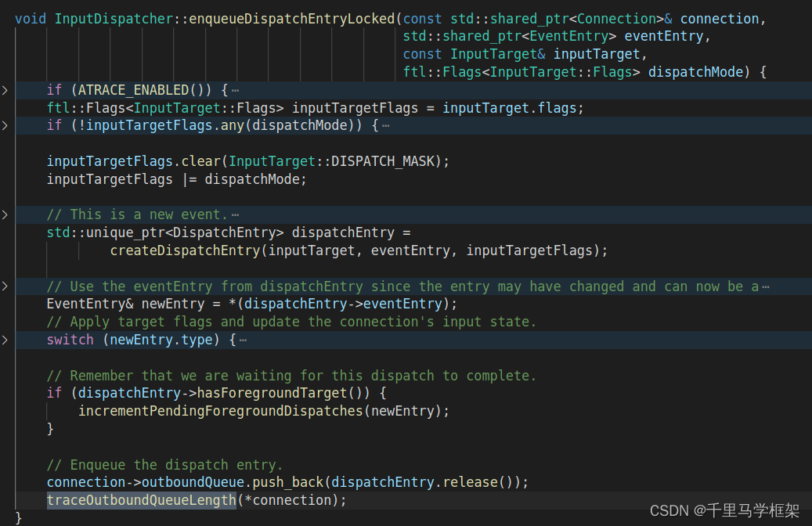812x526 pixels.
Task: Unfold the 'This is a new event' comment
Action: coord(5,214)
